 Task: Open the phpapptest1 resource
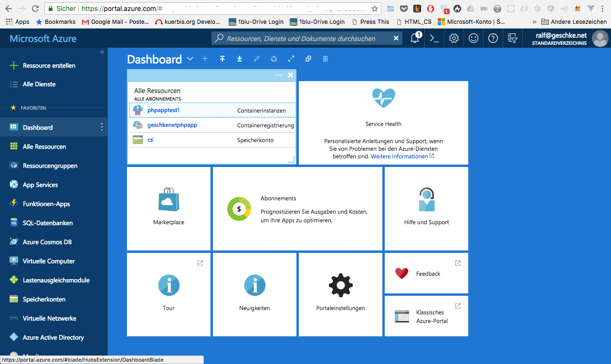(x=163, y=110)
